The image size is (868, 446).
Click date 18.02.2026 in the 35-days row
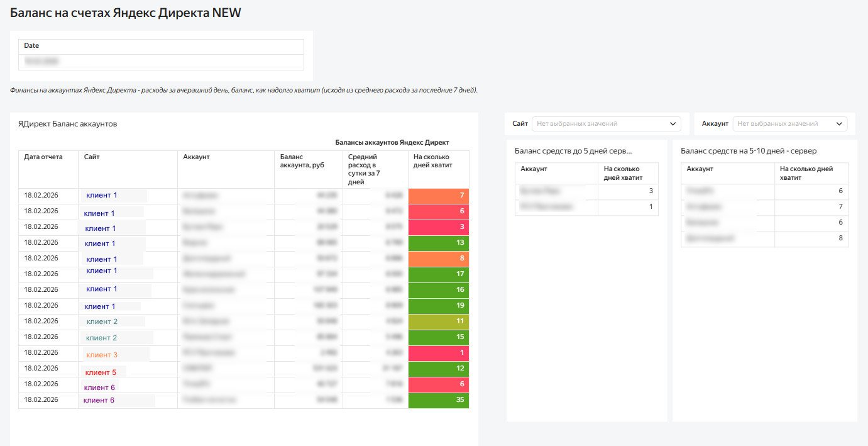(41, 399)
